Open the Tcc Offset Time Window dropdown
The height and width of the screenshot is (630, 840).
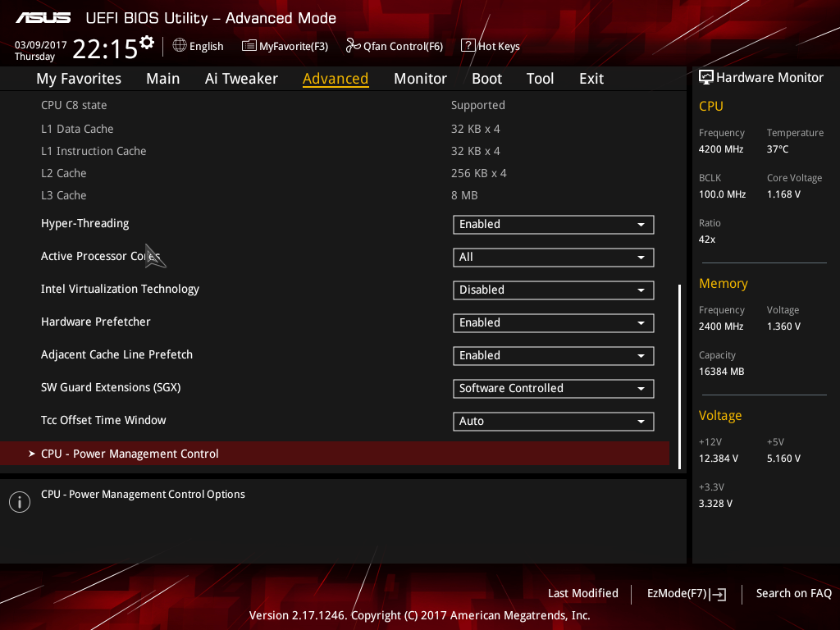pos(554,421)
